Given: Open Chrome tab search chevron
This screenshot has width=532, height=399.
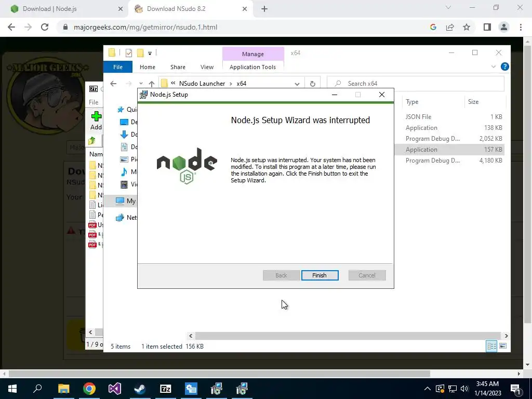Looking at the screenshot, I should [448, 7].
